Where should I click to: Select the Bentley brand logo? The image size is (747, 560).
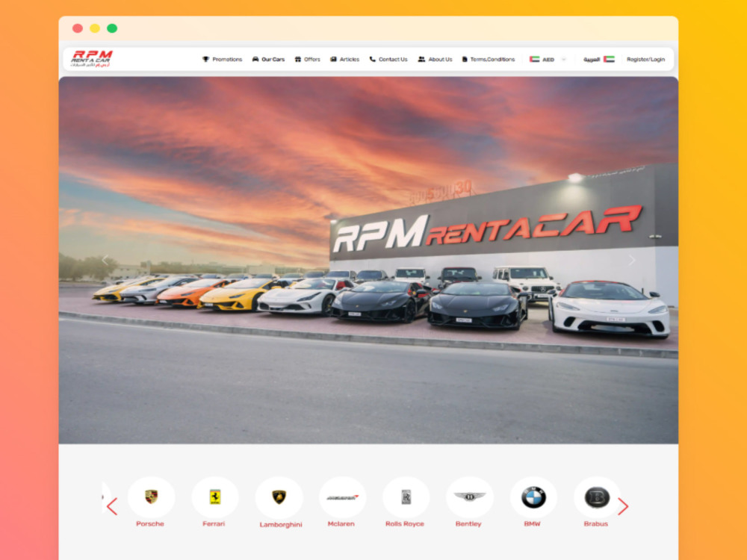470,497
